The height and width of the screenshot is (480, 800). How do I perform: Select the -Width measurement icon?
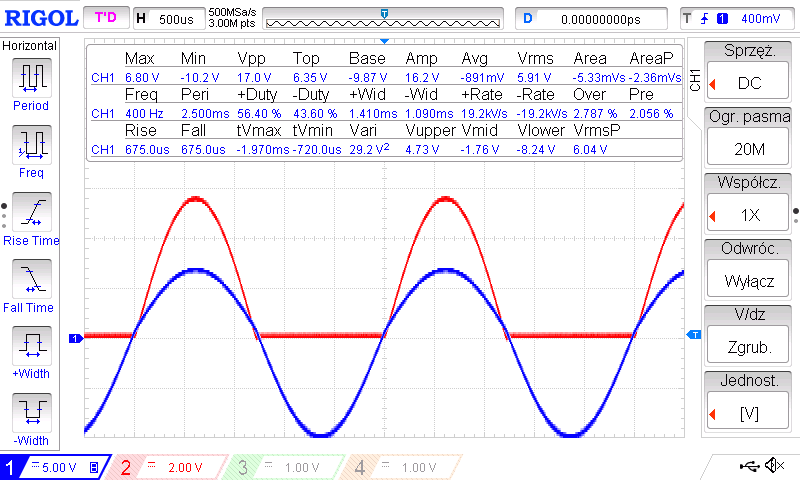[x=32, y=413]
